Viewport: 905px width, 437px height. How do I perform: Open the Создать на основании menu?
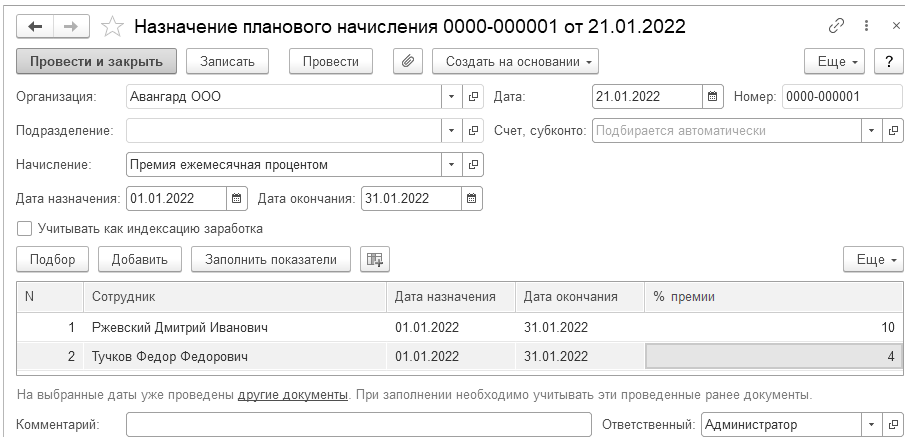tap(515, 61)
